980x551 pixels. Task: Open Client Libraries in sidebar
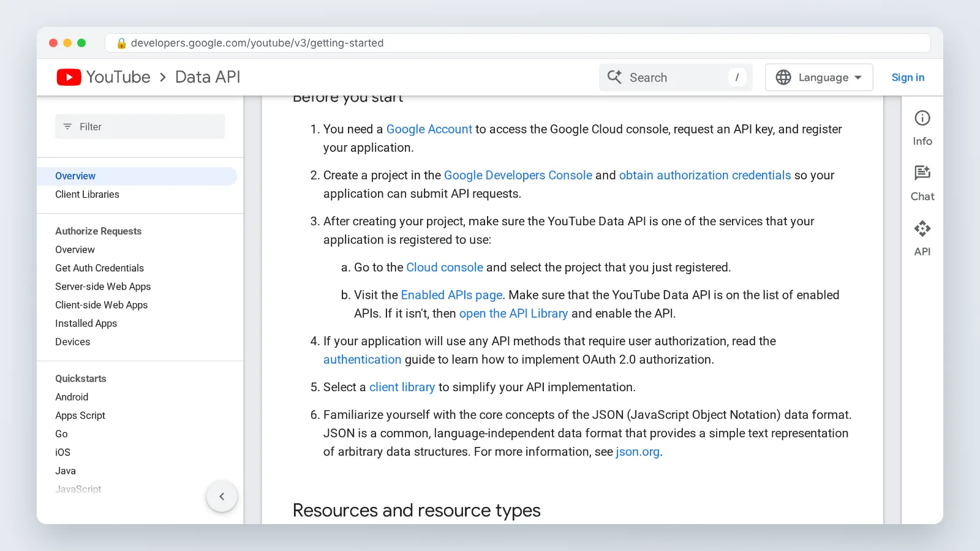[87, 194]
